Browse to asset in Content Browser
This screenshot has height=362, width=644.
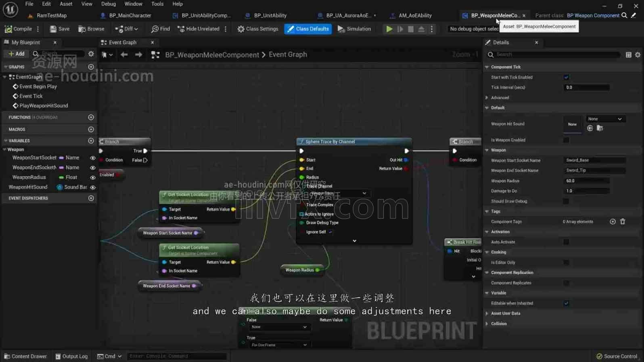click(x=91, y=29)
